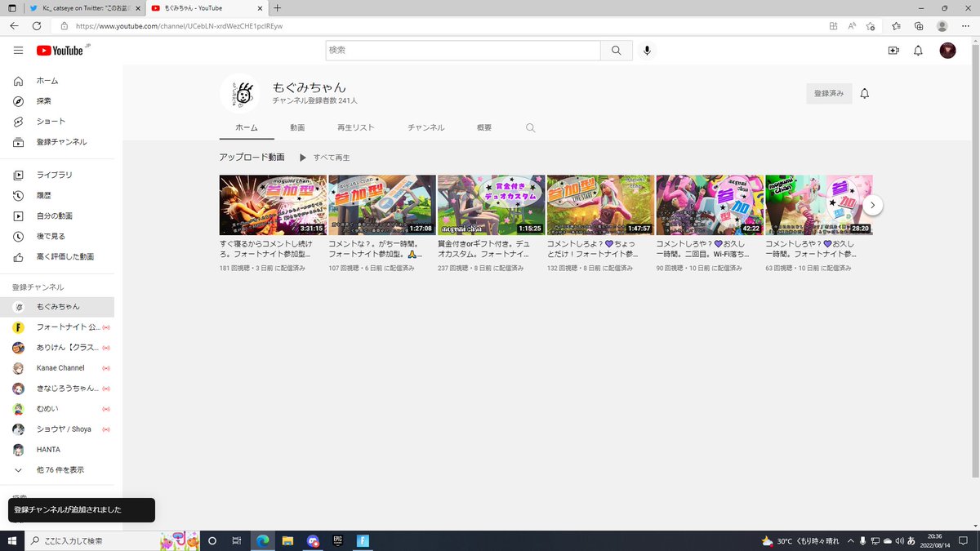The width and height of the screenshot is (980, 551).
Task: Open Edge settings ellipsis menu
Action: point(965,26)
